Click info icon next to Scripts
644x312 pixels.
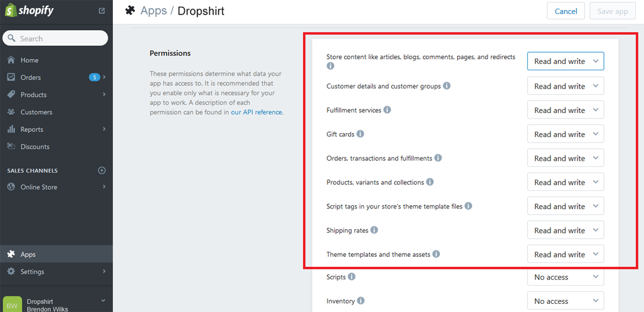[x=352, y=277]
